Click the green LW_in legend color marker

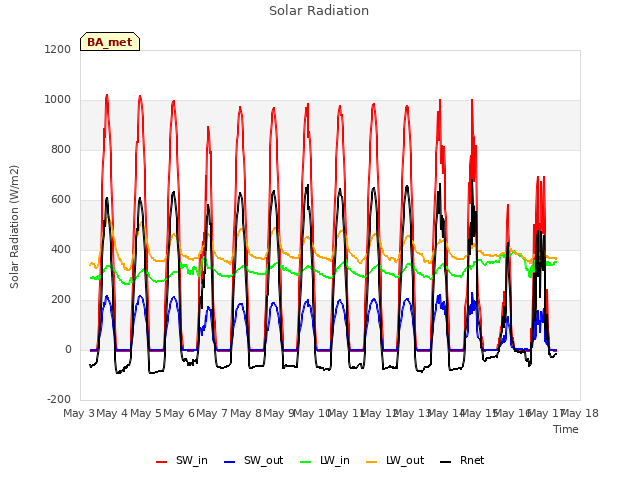[x=306, y=462]
